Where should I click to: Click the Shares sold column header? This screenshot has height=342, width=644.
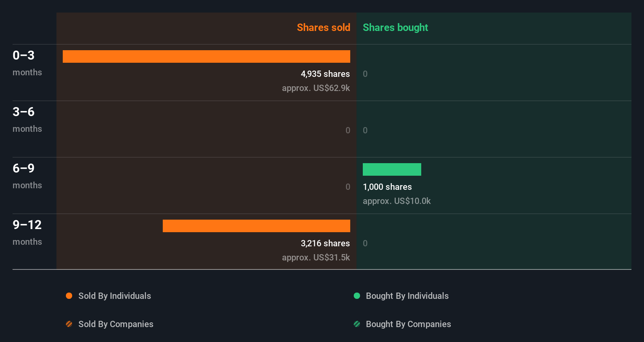[x=324, y=27]
